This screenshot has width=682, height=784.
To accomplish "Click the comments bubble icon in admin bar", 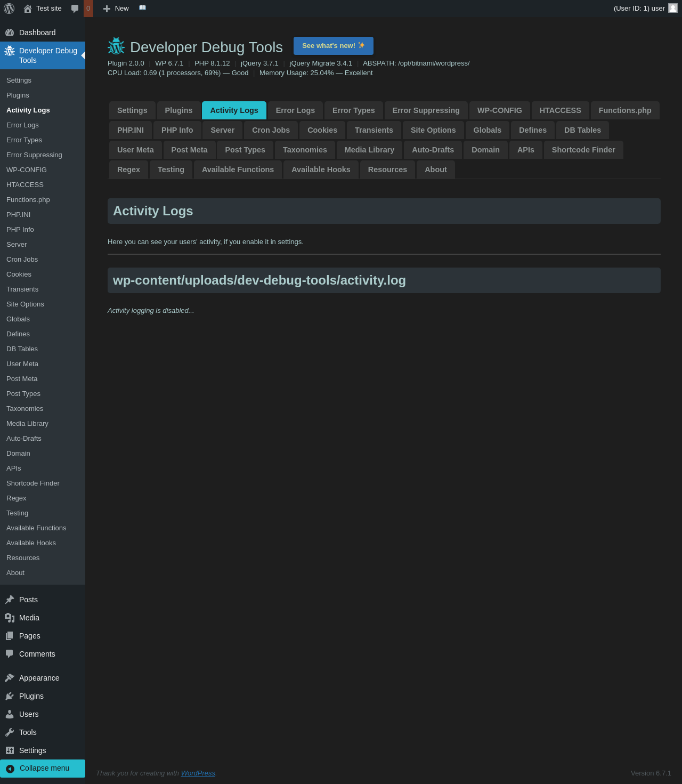I will click(x=75, y=9).
